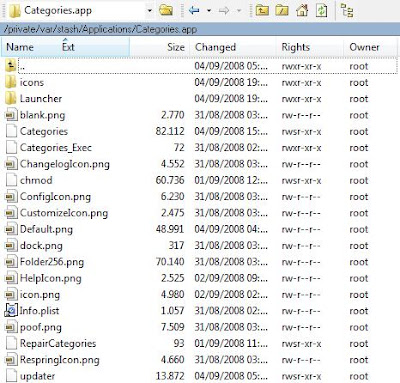Screen dimensions: 400x383
Task: Select the file name 'Info.plist'
Action: pos(39,311)
